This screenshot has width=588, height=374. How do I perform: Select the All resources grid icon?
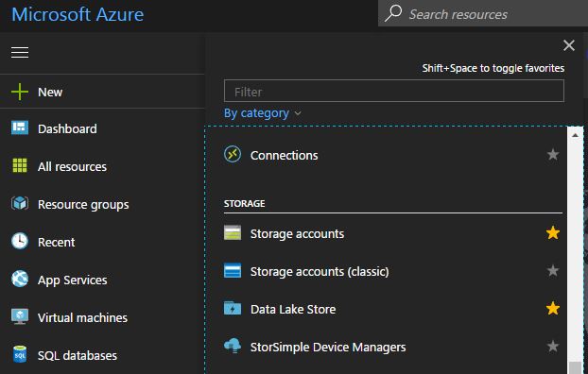pos(20,165)
